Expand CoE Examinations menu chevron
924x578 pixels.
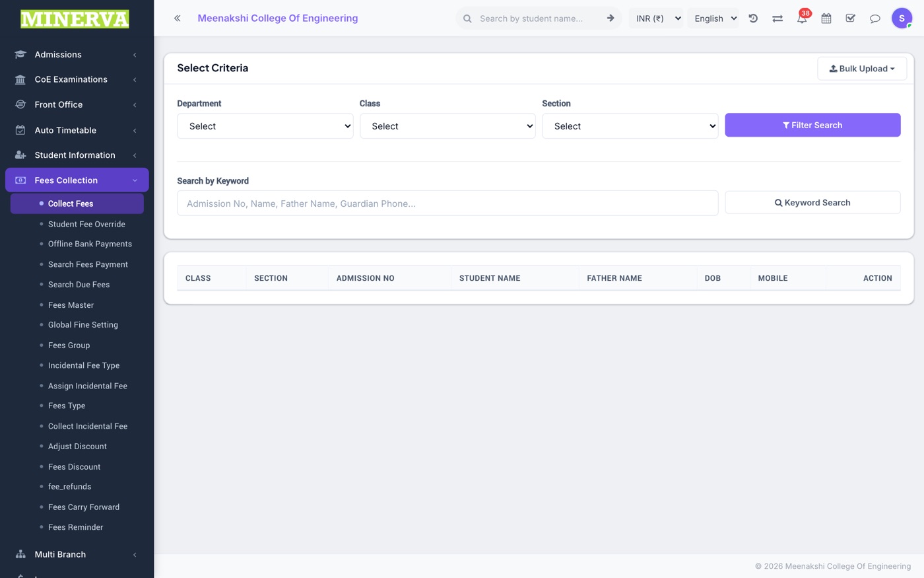click(135, 80)
